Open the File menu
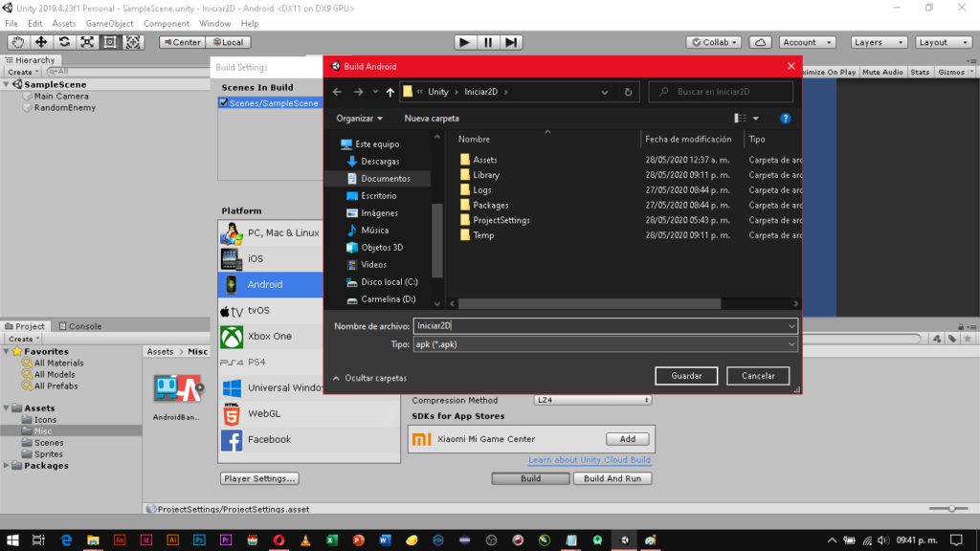This screenshot has height=551, width=980. tap(11, 23)
